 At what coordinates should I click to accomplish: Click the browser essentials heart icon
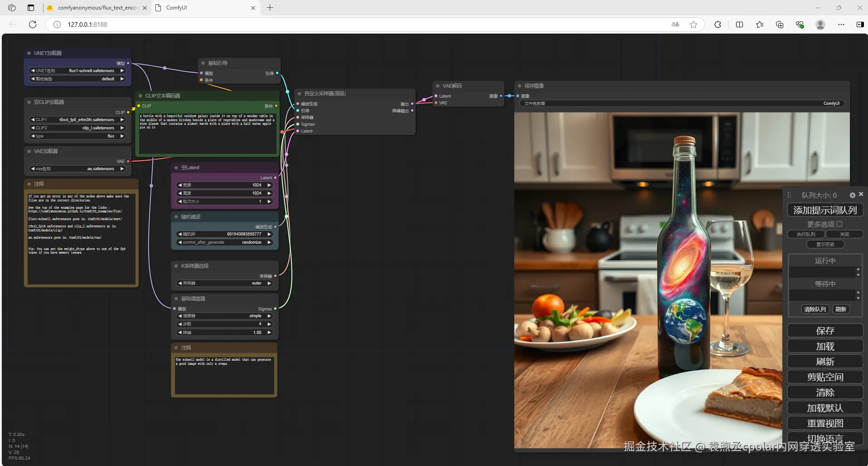(800, 25)
